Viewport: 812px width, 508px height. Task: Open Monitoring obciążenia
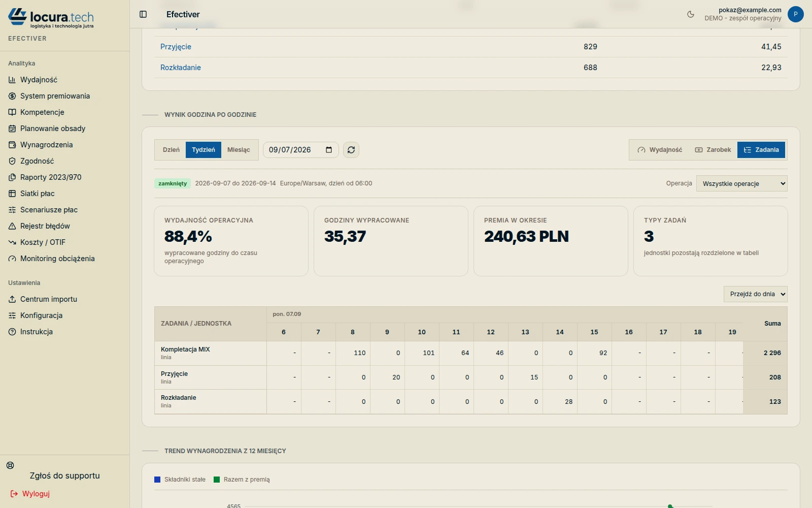[65, 259]
